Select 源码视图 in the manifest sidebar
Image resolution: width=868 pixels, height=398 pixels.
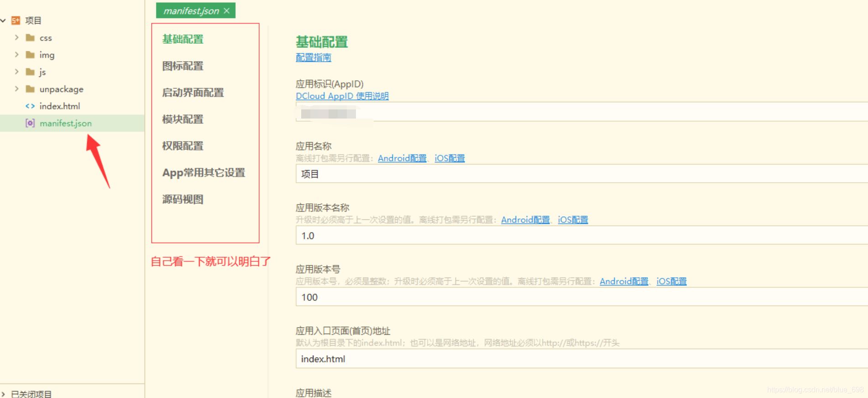(x=183, y=199)
